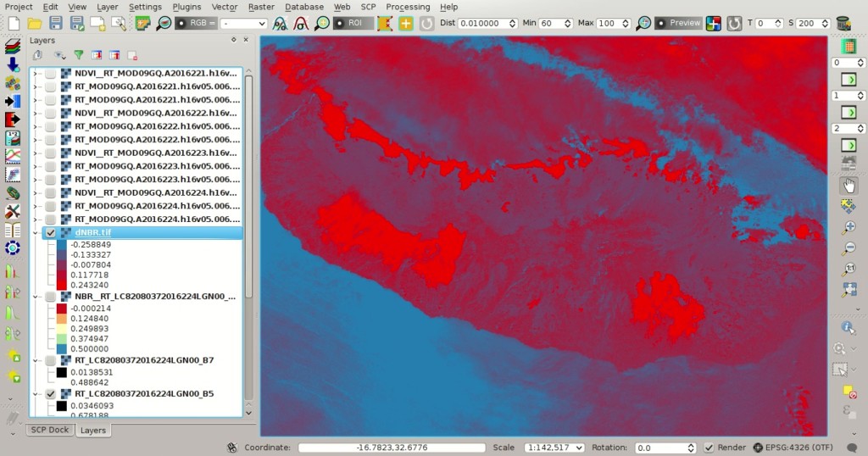Viewport: 868px width, 456px height.
Task: Click the zoom to ROI magnifier icon
Action: (x=321, y=23)
